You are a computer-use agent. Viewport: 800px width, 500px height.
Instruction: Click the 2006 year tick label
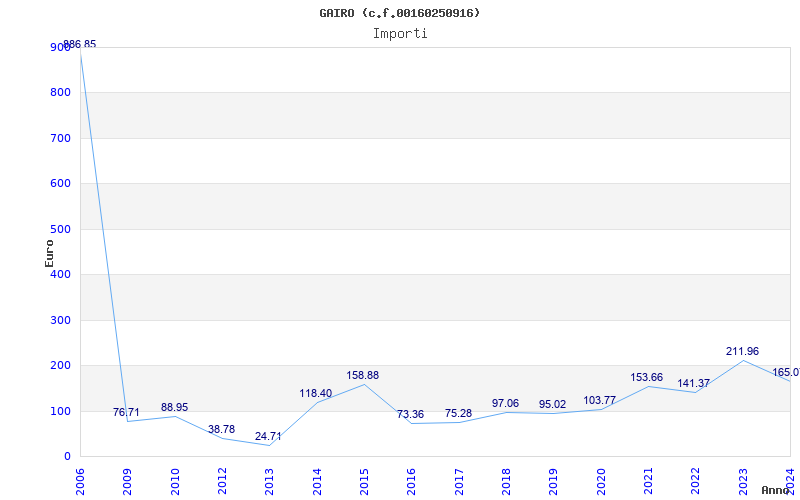(x=80, y=482)
